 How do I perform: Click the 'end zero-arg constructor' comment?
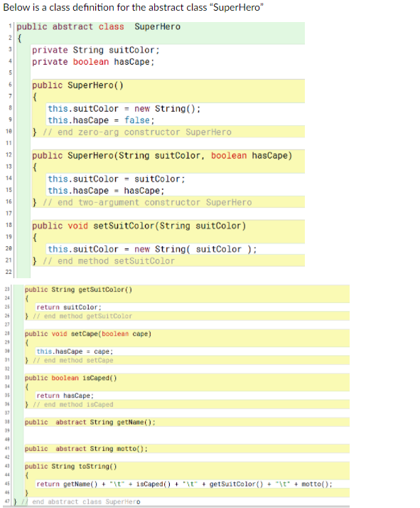click(x=137, y=132)
